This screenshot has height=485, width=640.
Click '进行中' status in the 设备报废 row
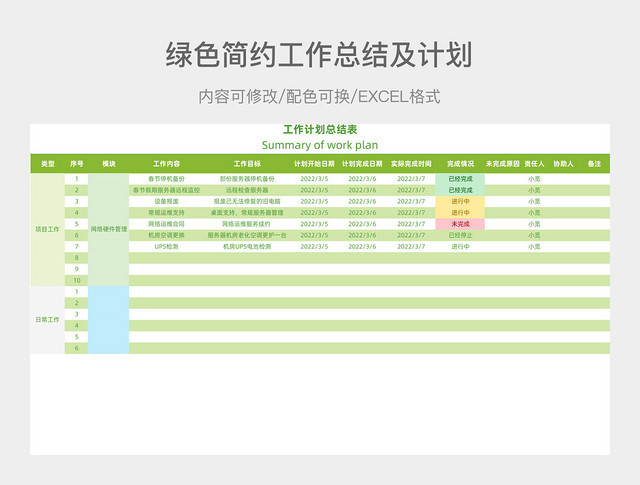[x=460, y=201]
